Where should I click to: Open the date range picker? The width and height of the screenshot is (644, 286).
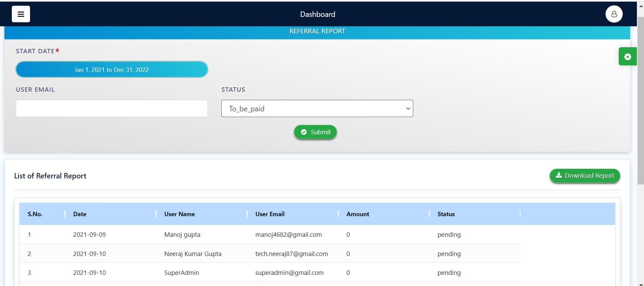tap(112, 69)
